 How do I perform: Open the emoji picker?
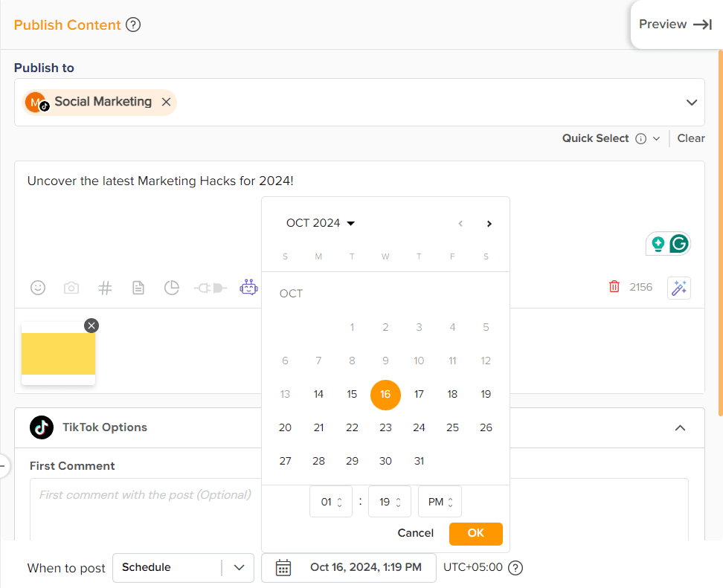[x=38, y=287]
